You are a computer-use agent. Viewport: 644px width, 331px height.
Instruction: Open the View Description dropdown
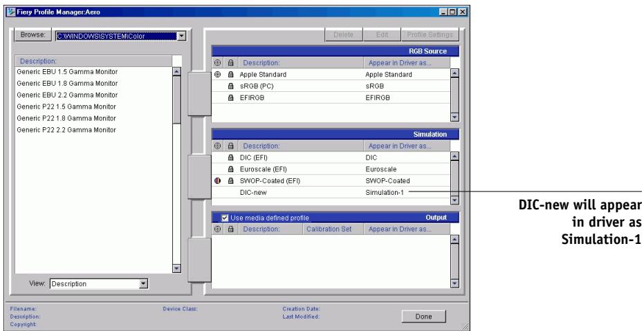143,283
